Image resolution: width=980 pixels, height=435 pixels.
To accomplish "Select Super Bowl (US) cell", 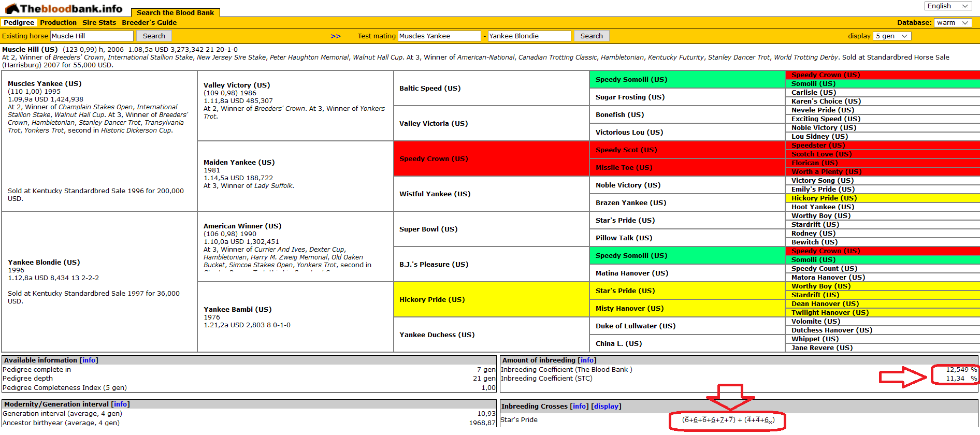I will pyautogui.click(x=492, y=229).
